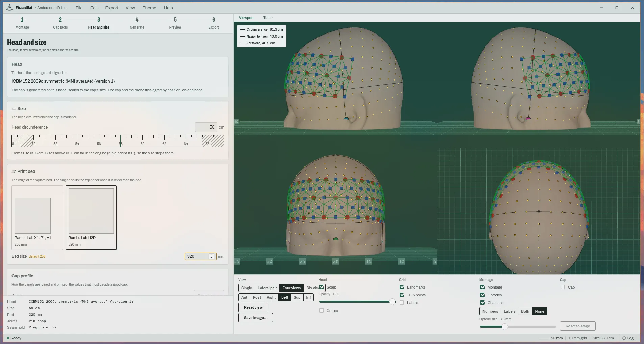Click the Nasion to inion measurement icon

click(242, 37)
